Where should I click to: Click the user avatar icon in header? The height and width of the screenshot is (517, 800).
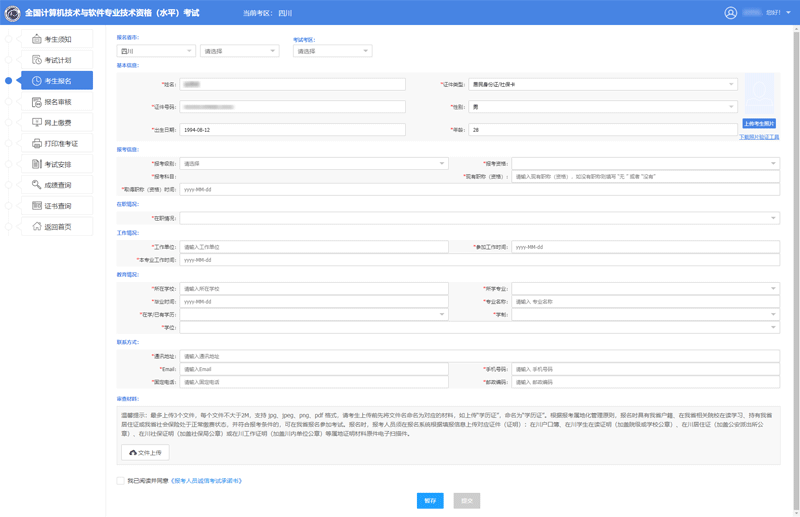(731, 13)
